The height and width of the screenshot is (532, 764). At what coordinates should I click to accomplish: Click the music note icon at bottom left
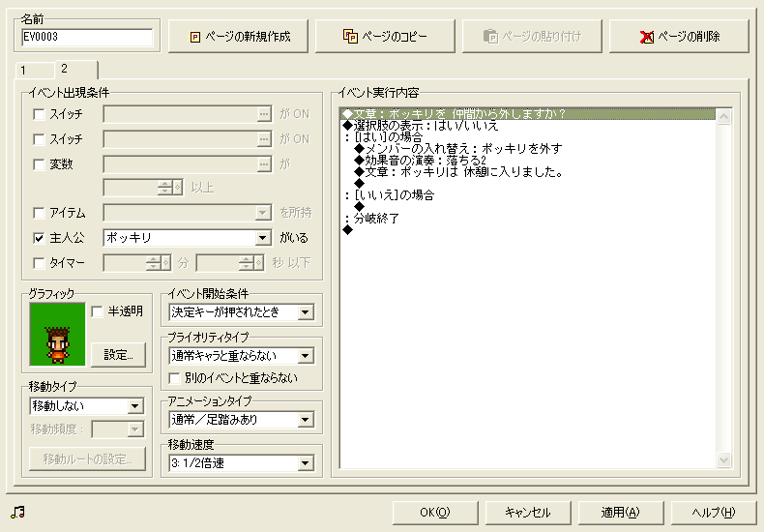pyautogui.click(x=17, y=512)
